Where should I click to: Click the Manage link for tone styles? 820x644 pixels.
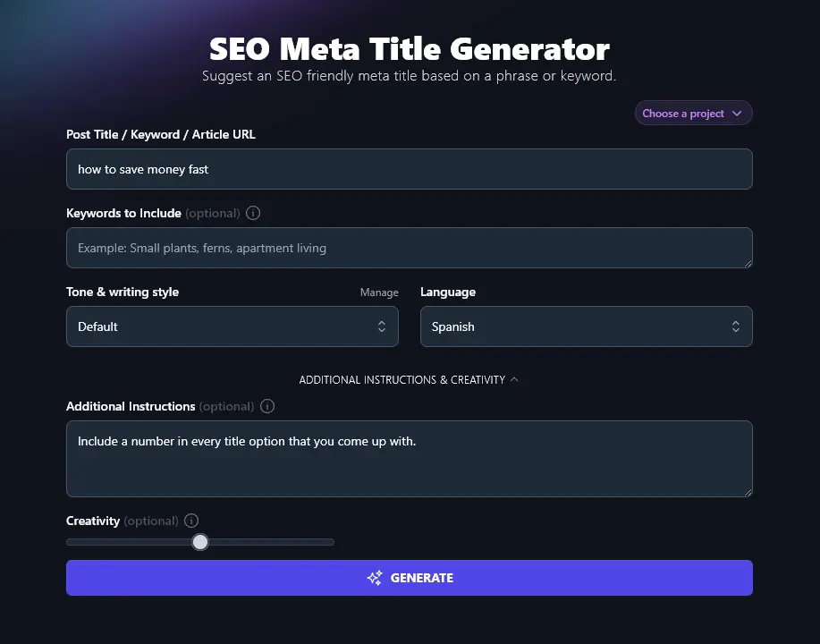click(379, 292)
